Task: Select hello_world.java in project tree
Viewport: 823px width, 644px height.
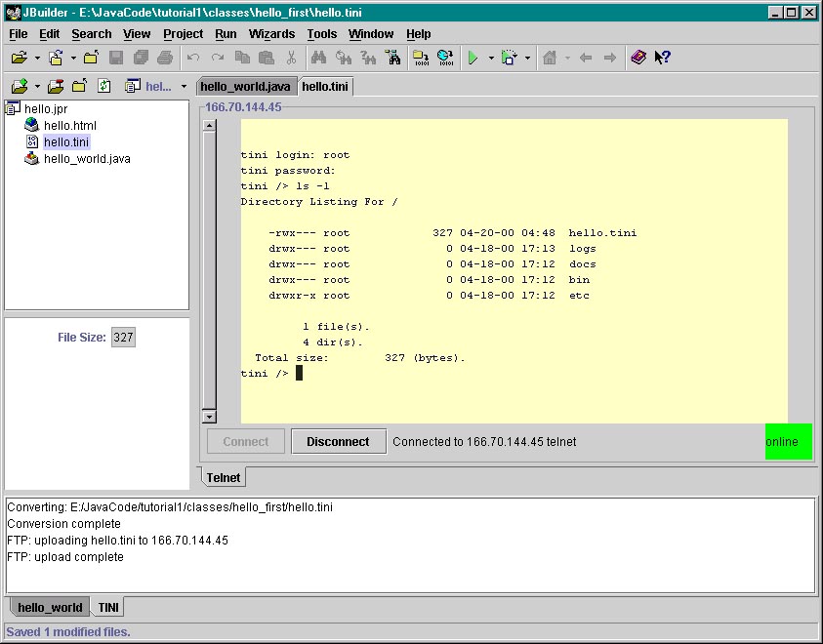Action: [86, 158]
